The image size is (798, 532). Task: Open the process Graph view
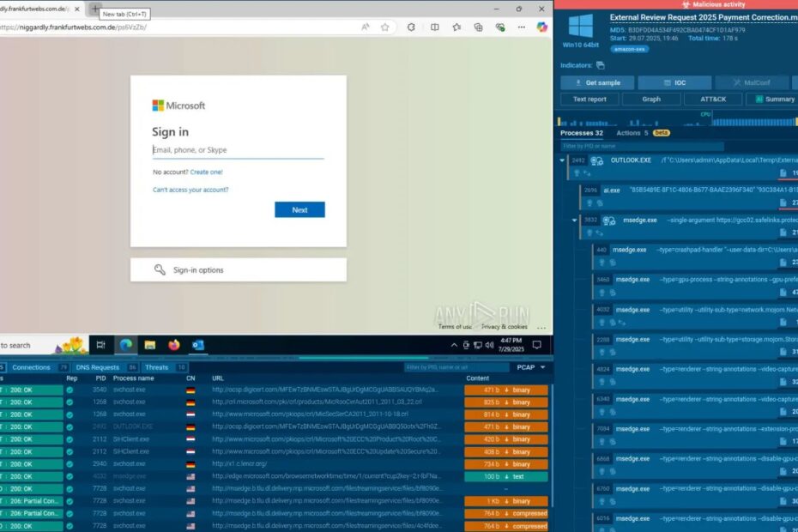click(x=651, y=100)
